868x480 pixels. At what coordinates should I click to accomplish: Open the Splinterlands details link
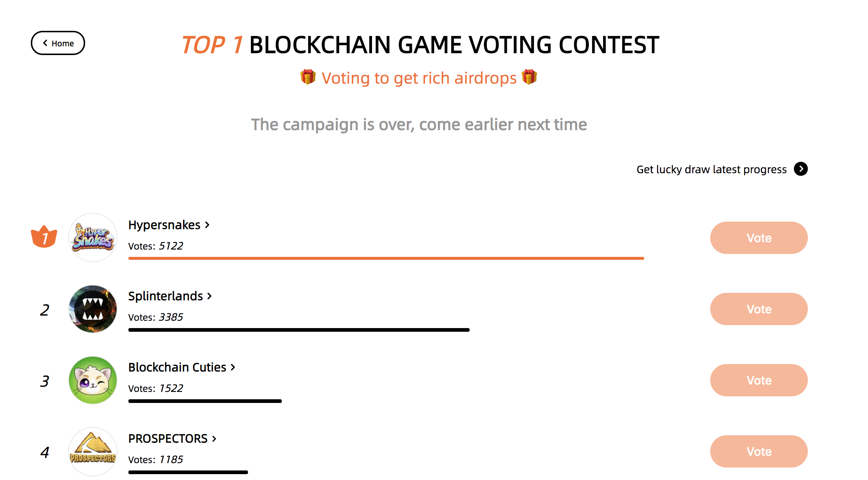[x=170, y=296]
